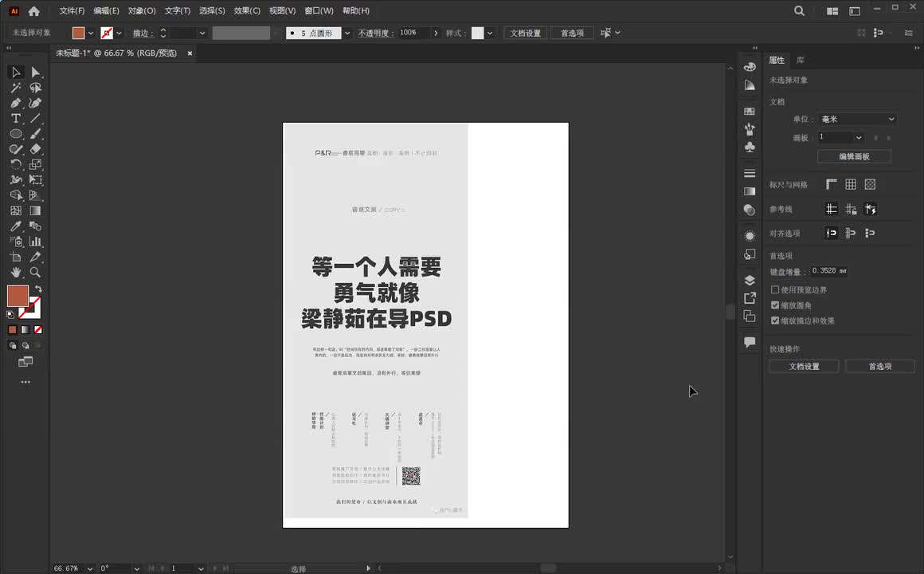The width and height of the screenshot is (924, 574).
Task: Open the 对象(O) menu
Action: pyautogui.click(x=142, y=10)
